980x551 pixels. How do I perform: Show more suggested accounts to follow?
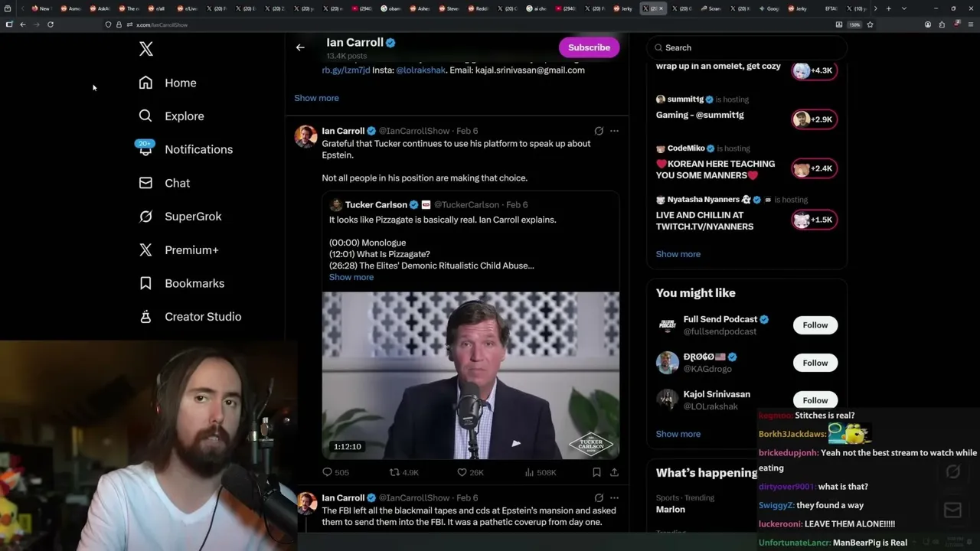pos(678,434)
